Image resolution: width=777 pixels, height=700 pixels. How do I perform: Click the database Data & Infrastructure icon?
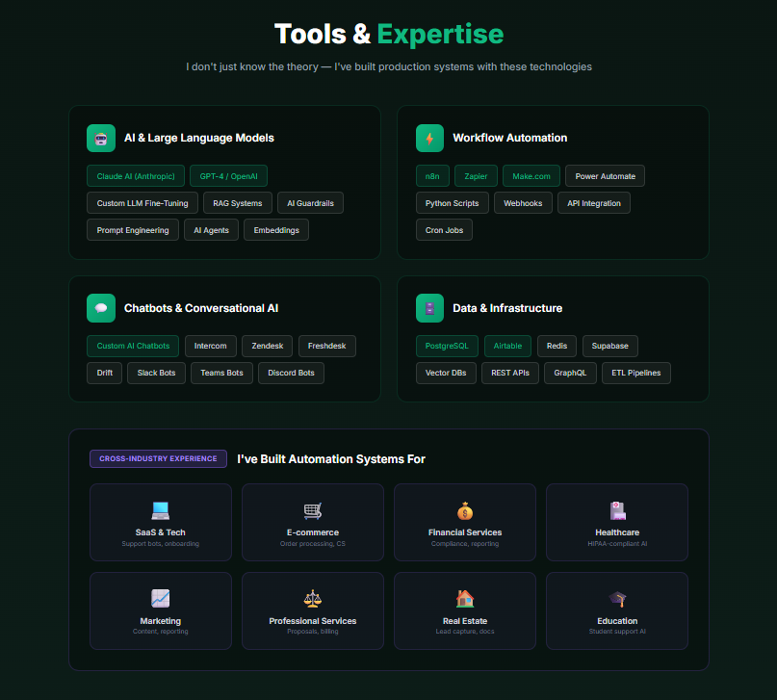click(429, 308)
